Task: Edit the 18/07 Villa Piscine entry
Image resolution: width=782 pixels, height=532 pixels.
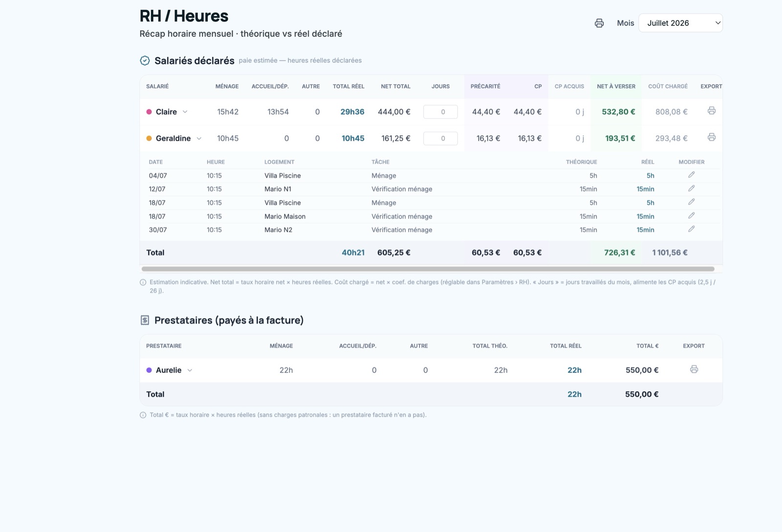Action: [x=692, y=202]
